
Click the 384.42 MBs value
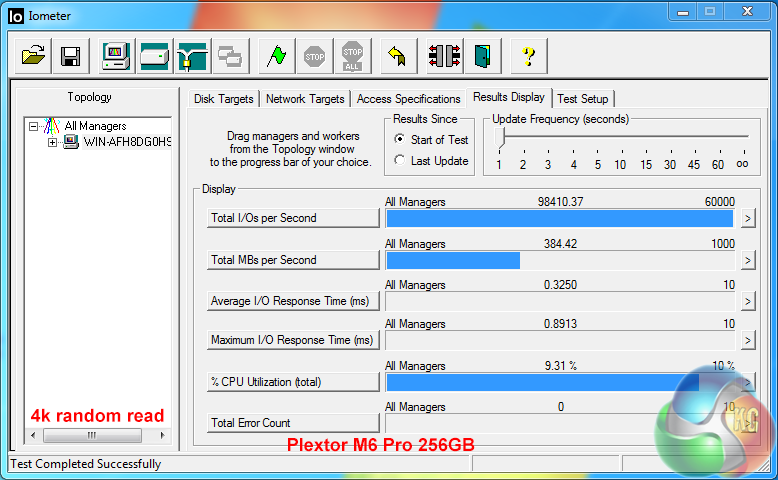[560, 244]
